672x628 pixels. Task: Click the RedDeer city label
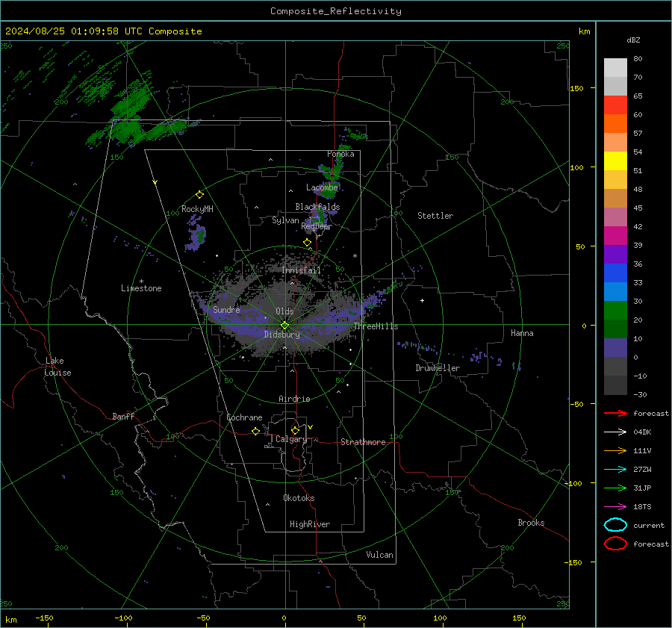coord(317,226)
